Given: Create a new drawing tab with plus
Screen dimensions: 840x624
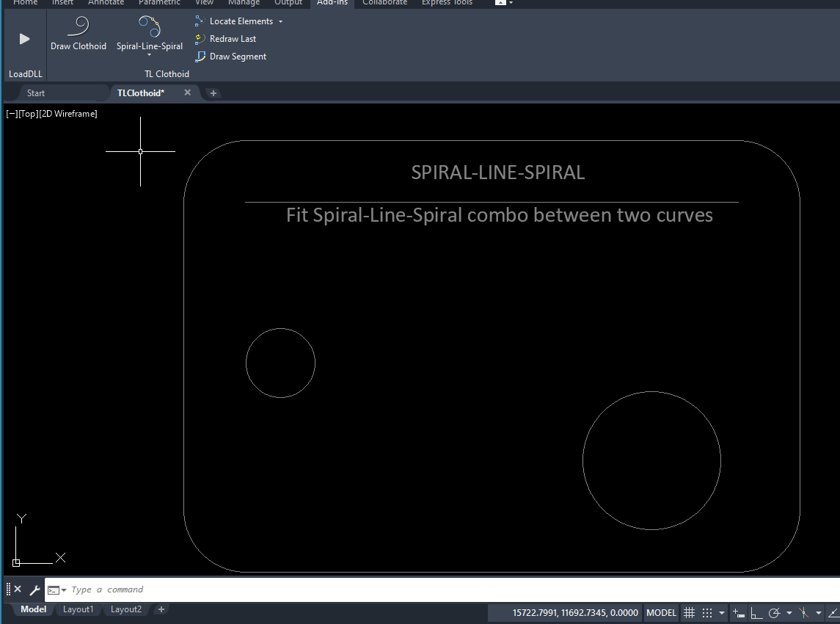Looking at the screenshot, I should pos(213,93).
